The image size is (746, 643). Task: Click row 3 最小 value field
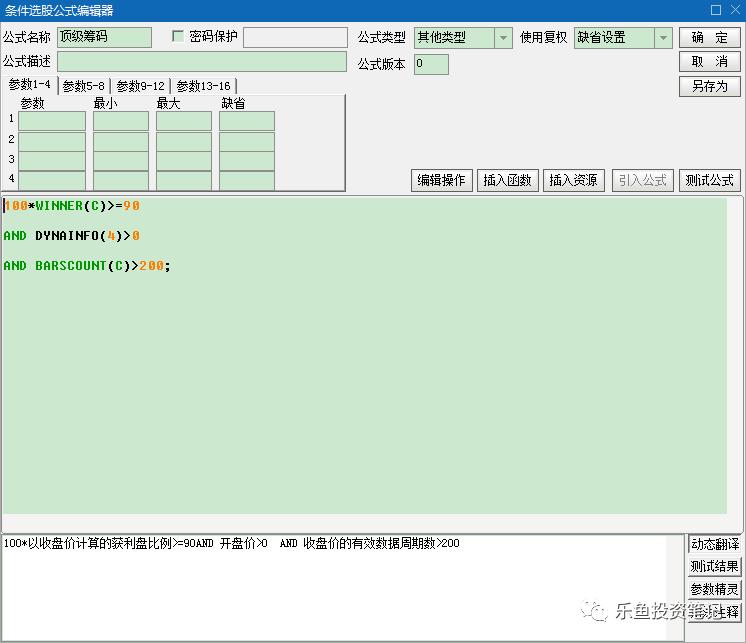pyautogui.click(x=121, y=161)
